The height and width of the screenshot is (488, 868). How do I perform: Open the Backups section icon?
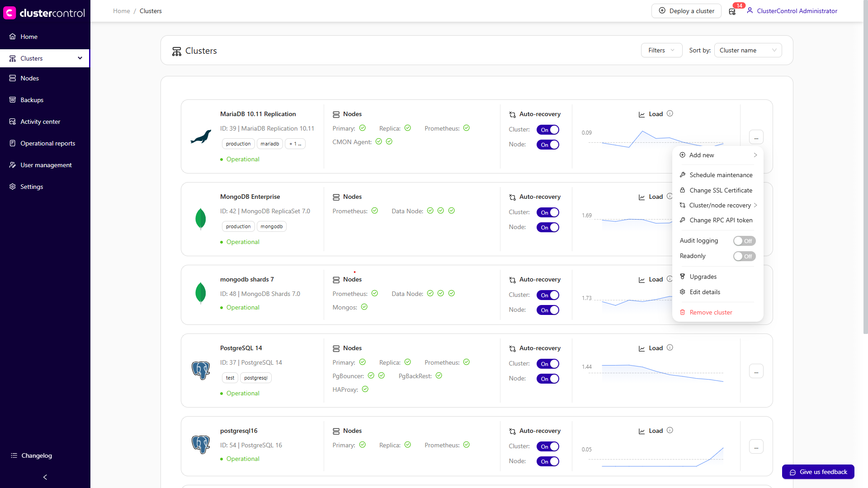(x=13, y=100)
